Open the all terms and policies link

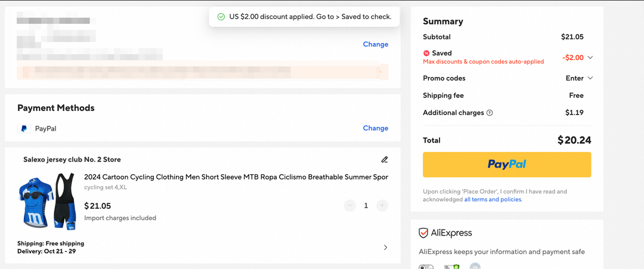493,199
